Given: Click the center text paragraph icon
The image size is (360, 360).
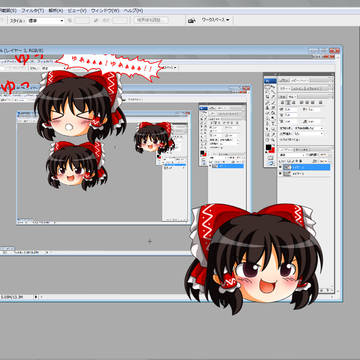Looking at the screenshot, I should pyautogui.click(x=288, y=102).
